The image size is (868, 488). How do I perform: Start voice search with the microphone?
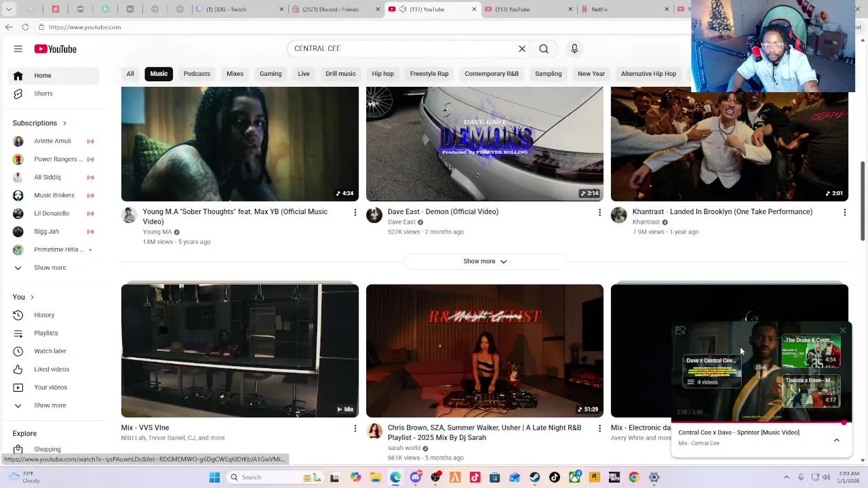[x=574, y=49]
